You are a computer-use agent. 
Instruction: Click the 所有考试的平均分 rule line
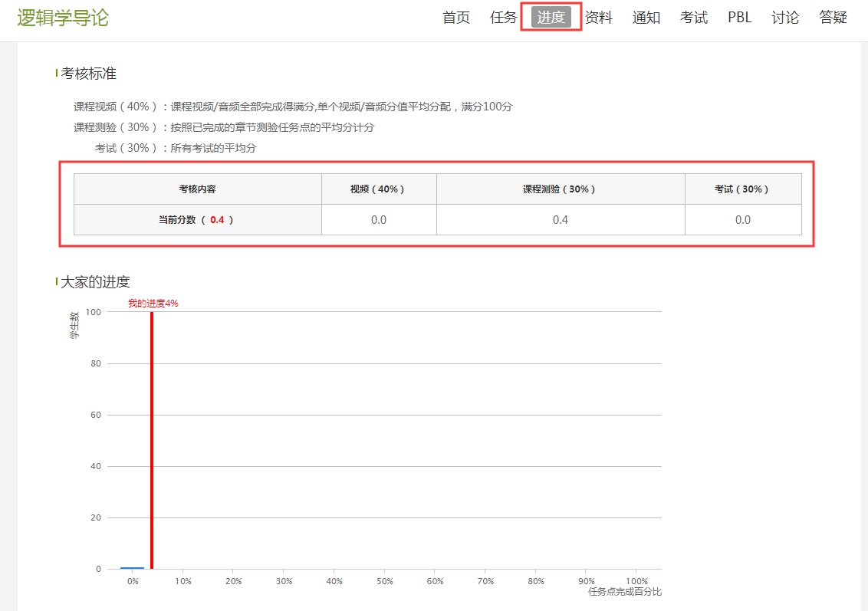tap(176, 148)
